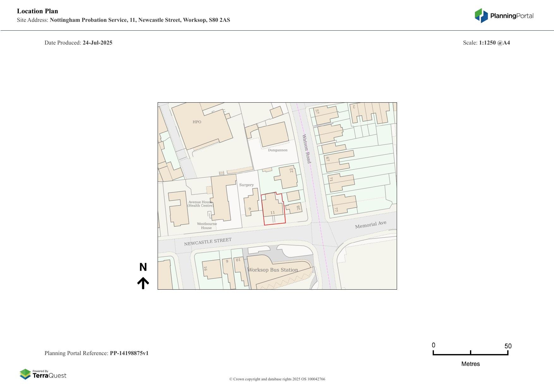Select the Worksop Bus Station label
This screenshot has width=554, height=392.
pyautogui.click(x=273, y=270)
